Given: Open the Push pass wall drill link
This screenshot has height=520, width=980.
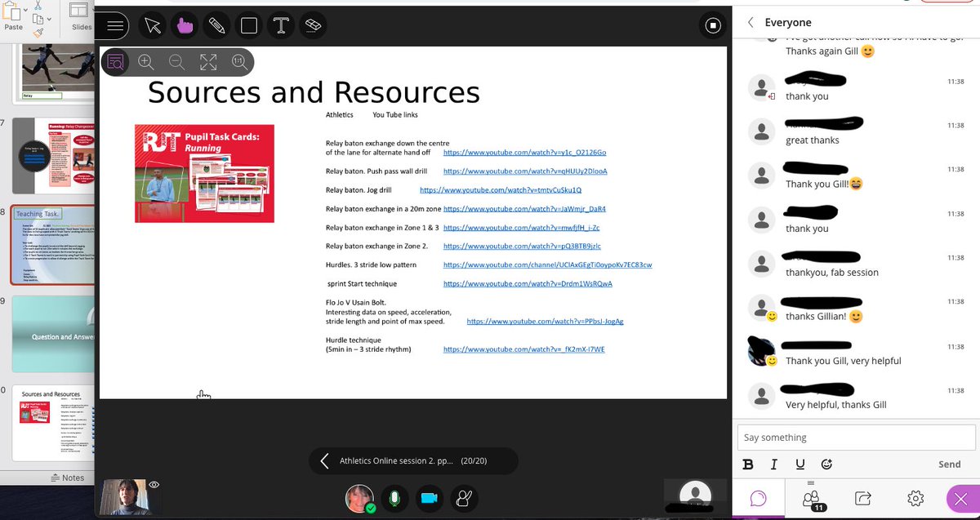Looking at the screenshot, I should (x=525, y=171).
